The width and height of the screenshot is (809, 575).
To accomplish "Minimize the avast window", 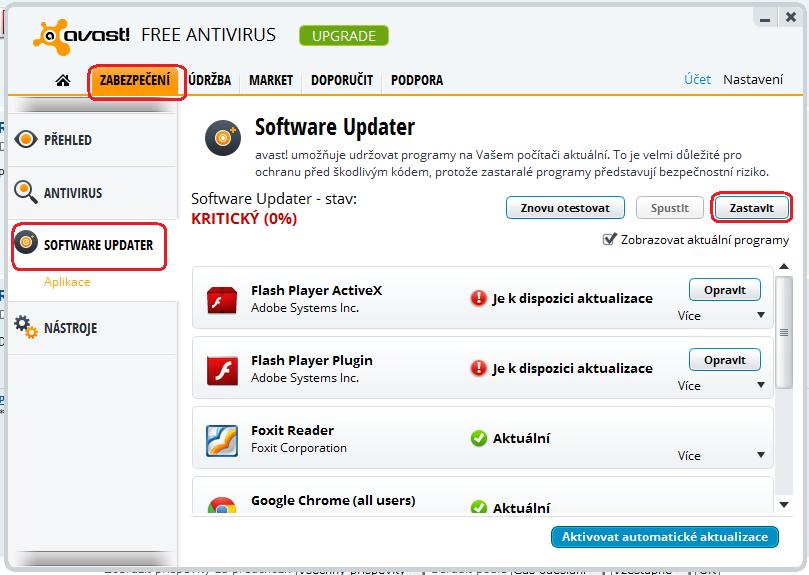I will tap(765, 19).
